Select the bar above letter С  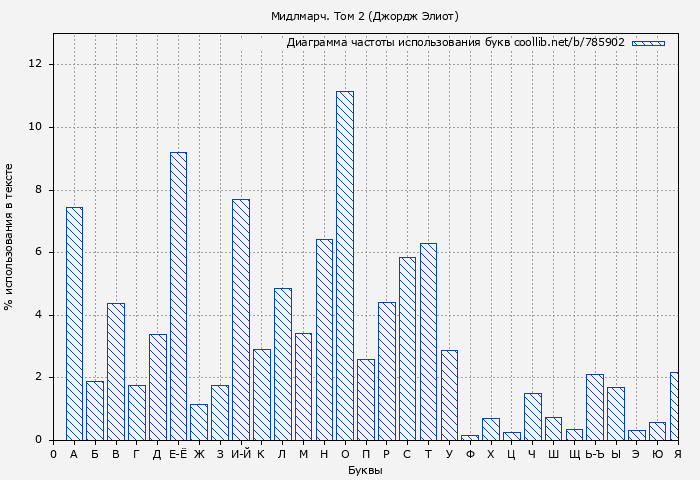tap(407, 348)
